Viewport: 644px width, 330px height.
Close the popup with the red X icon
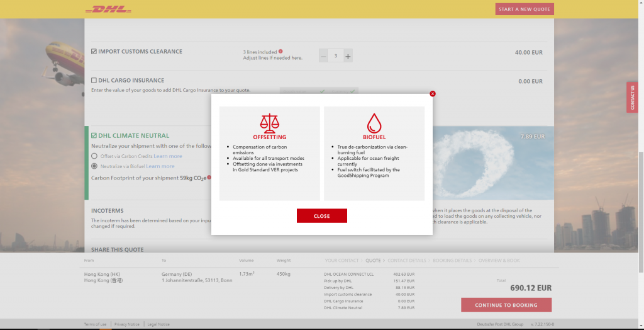pos(433,94)
